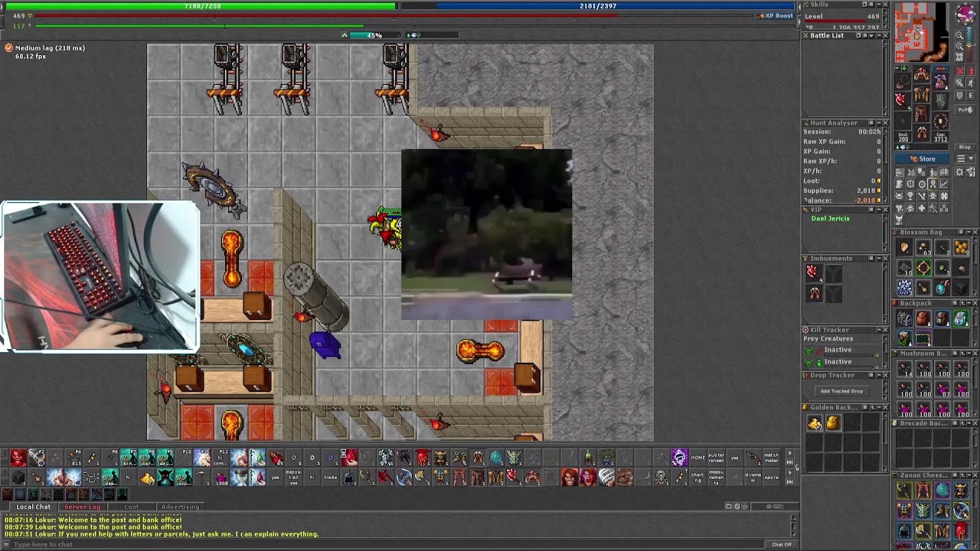980x551 pixels.
Task: Open the Store
Action: click(x=922, y=158)
